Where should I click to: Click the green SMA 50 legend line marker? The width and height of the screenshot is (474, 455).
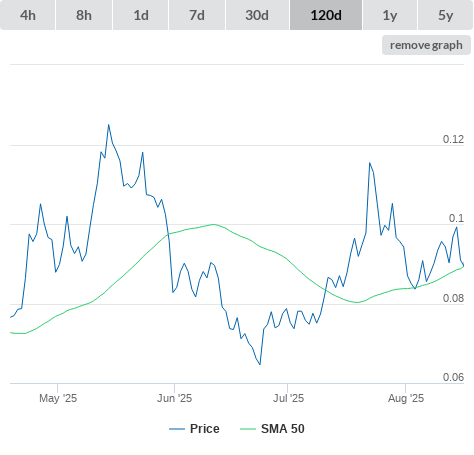(x=248, y=429)
